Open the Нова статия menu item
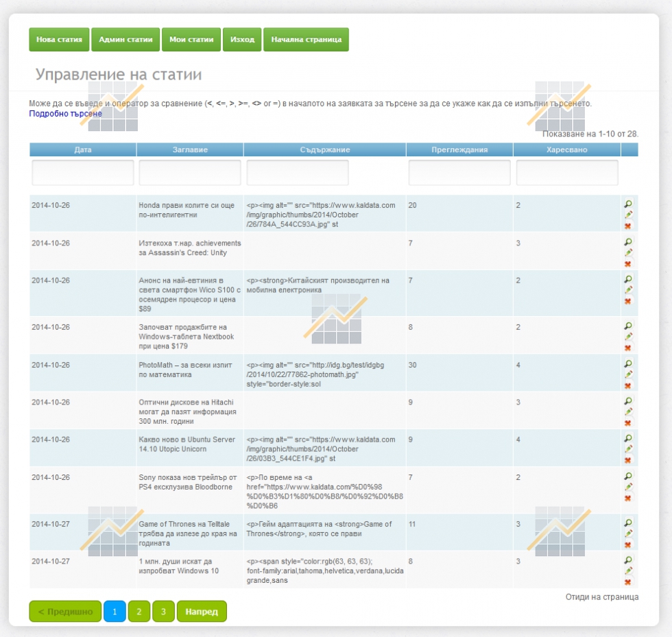This screenshot has height=637, width=672. click(59, 40)
